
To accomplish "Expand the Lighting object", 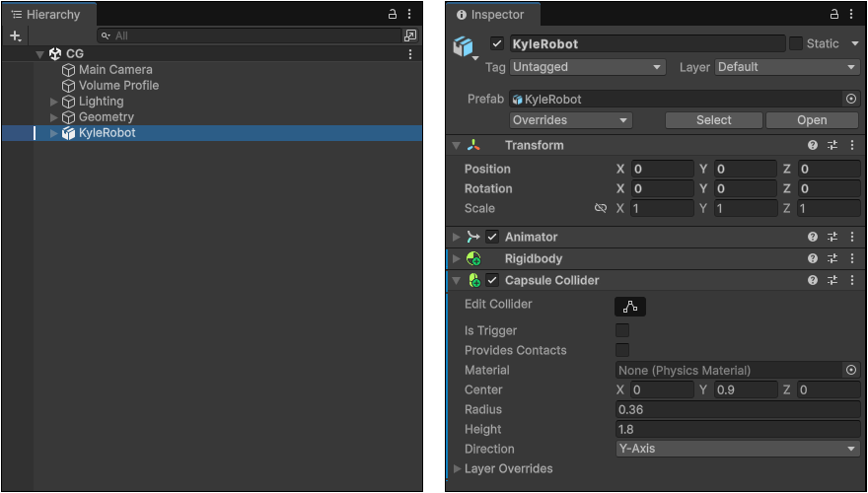I will [53, 102].
